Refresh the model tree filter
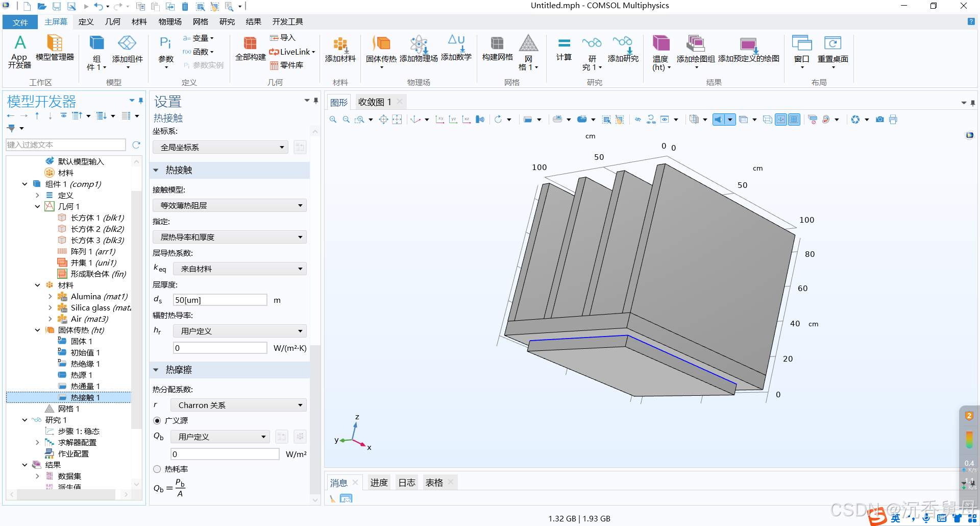The width and height of the screenshot is (980, 526). pos(136,145)
